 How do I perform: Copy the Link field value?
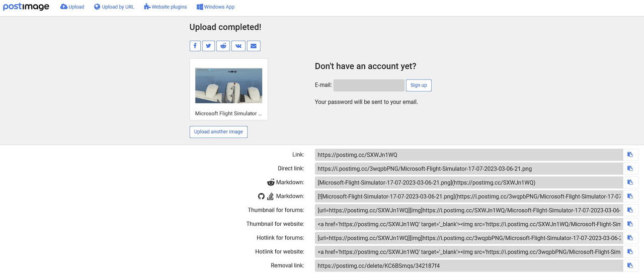point(630,155)
